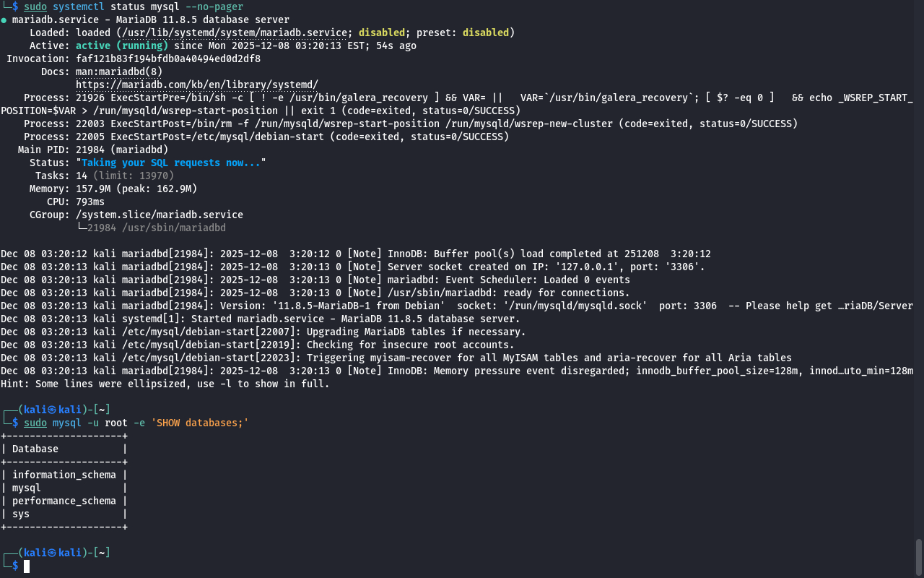Screen dimensions: 924x578
Task: Click the information_schema row in the table
Action: (x=64, y=475)
